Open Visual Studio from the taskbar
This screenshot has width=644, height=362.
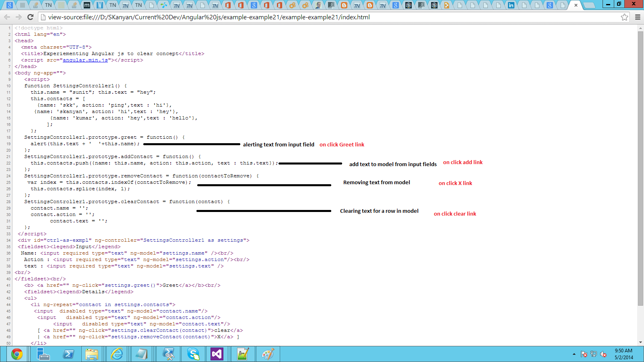pos(217,354)
